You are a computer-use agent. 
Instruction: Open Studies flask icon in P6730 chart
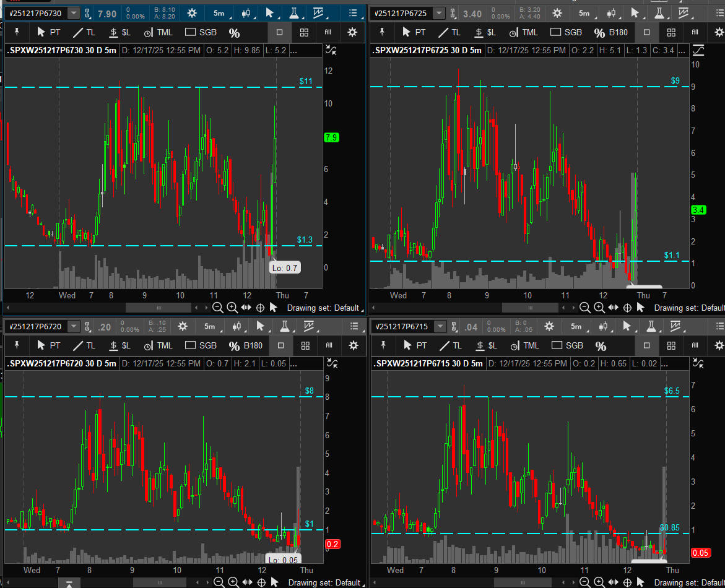click(293, 13)
